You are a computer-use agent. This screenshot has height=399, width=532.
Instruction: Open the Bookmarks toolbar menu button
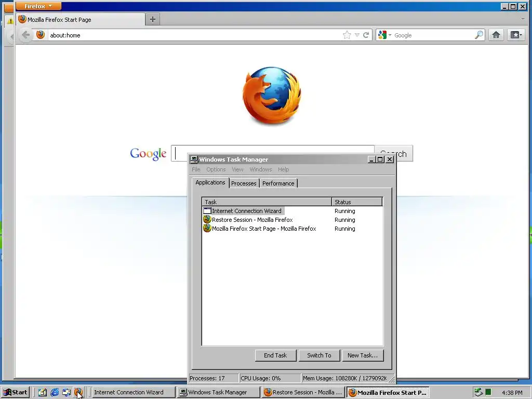[516, 35]
